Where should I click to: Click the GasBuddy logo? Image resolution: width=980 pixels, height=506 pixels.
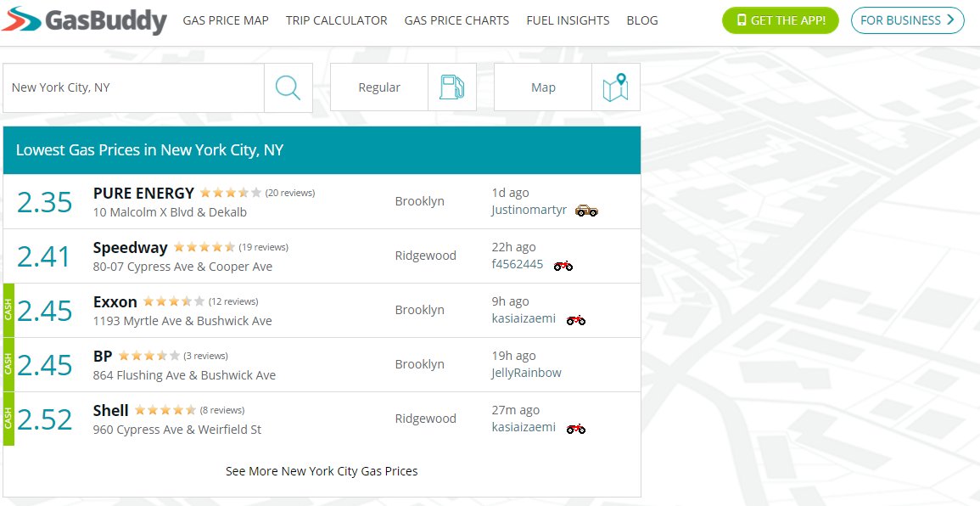coord(85,20)
